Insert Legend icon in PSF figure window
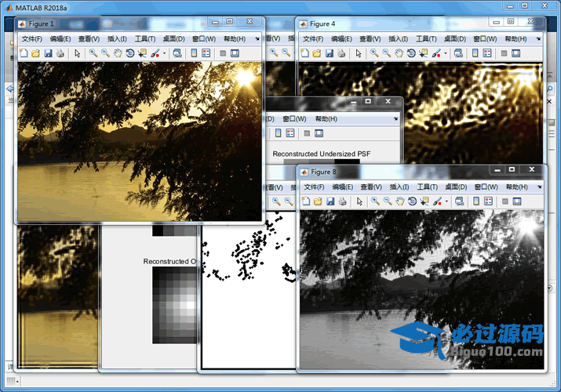 pyautogui.click(x=290, y=133)
